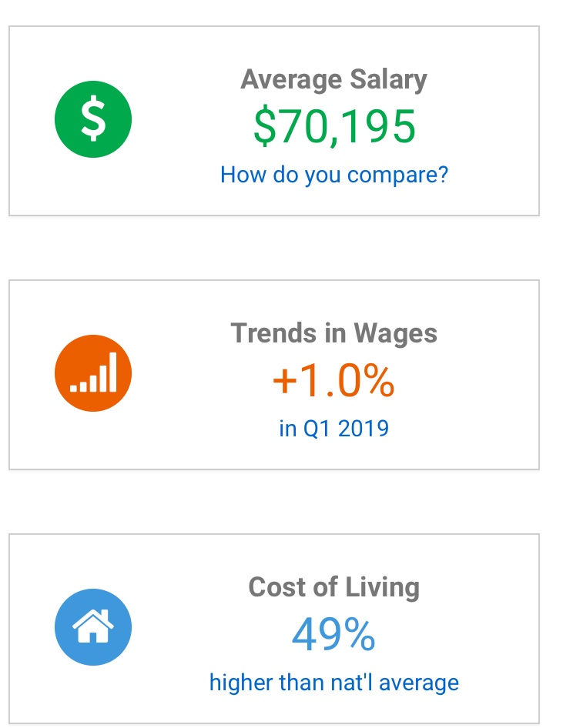Viewport: 563px width, 728px height.
Task: Open the 'in Q1 2019' link
Action: [334, 429]
